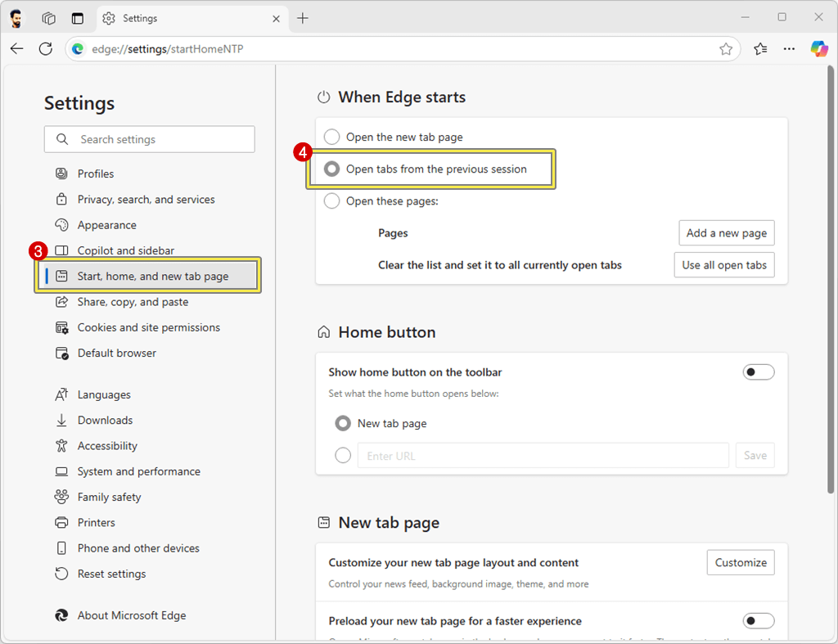
Task: Click the New tab page section heading
Action: coord(389,523)
